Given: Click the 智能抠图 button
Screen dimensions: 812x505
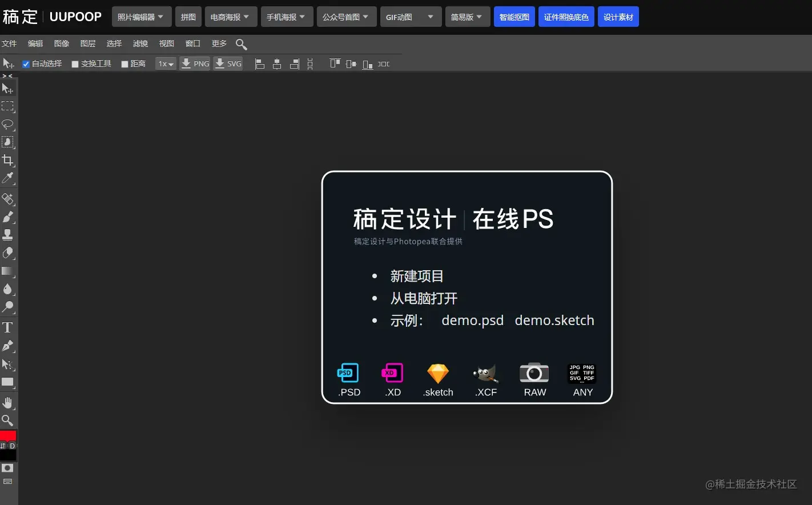Looking at the screenshot, I should pyautogui.click(x=514, y=17).
